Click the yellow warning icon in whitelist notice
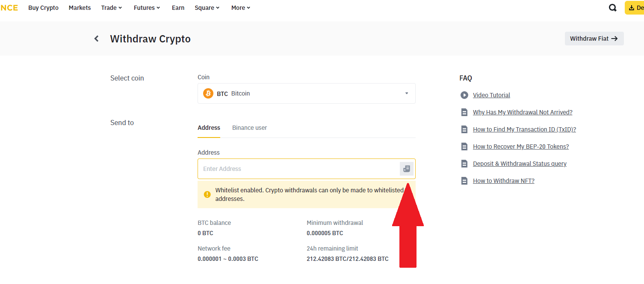This screenshot has width=644, height=284. coord(207,194)
